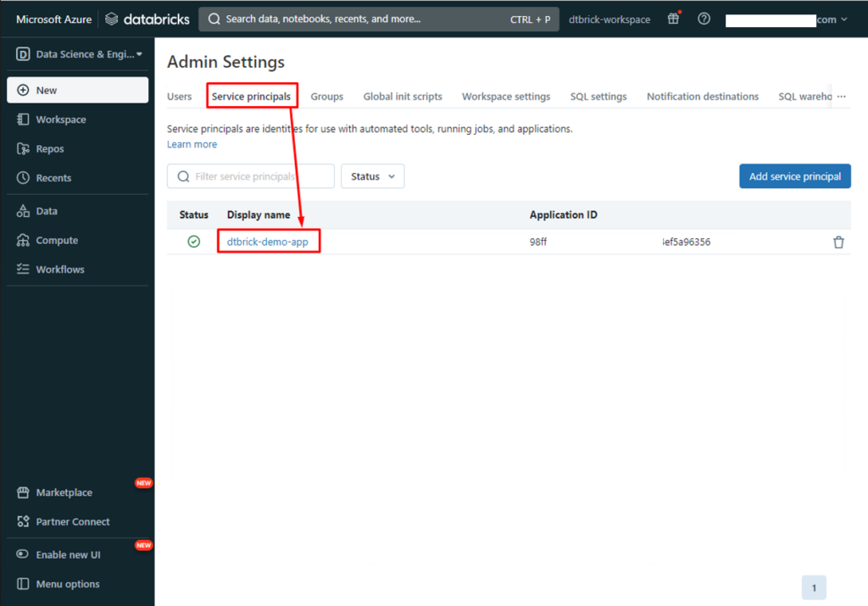Screen dimensions: 868x606
Task: Click the Recents clock icon
Action: point(23,178)
